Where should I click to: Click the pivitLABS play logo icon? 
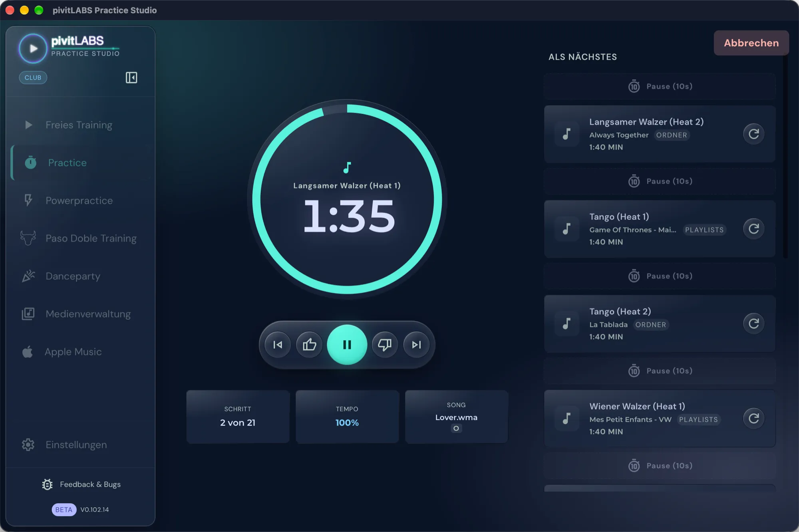click(33, 48)
